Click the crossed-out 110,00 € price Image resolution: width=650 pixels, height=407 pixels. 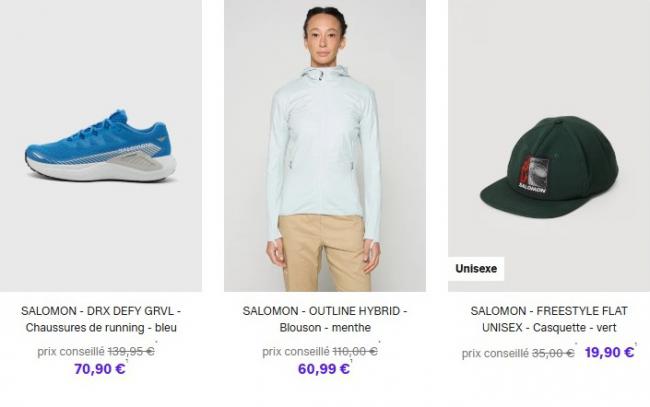pos(355,351)
